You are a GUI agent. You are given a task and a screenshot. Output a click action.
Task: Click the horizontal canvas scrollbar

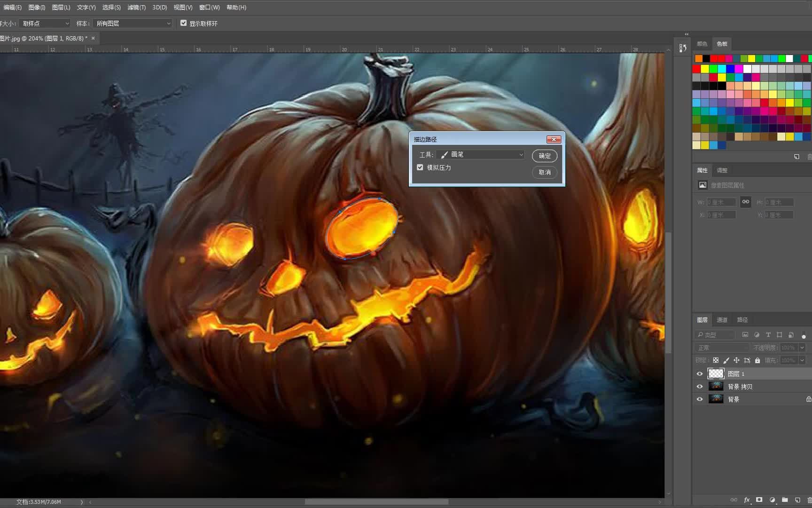[376, 502]
